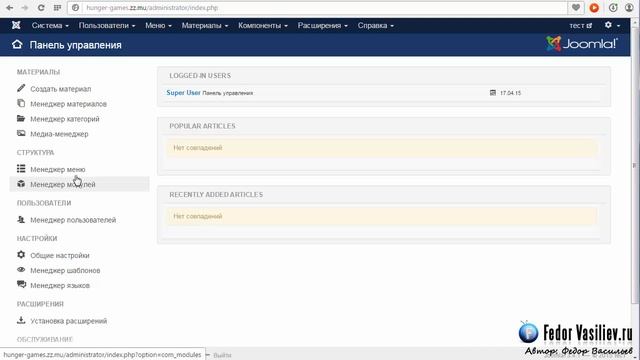
Task: Open the browser profile icon
Action: 629,8
